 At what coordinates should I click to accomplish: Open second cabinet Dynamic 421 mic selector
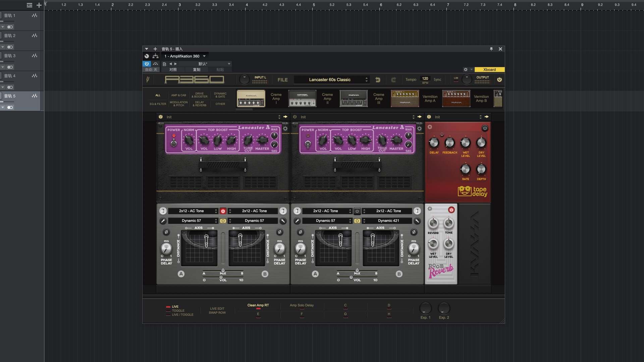[387, 221]
